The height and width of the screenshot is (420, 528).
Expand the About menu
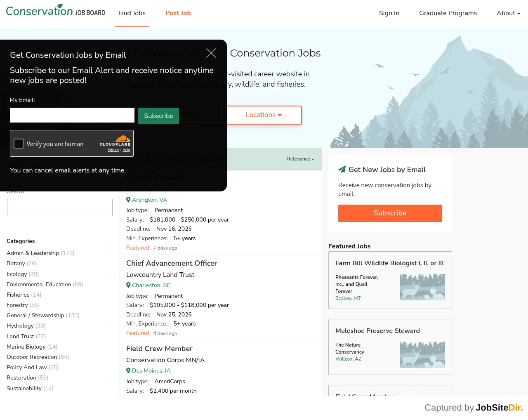509,13
